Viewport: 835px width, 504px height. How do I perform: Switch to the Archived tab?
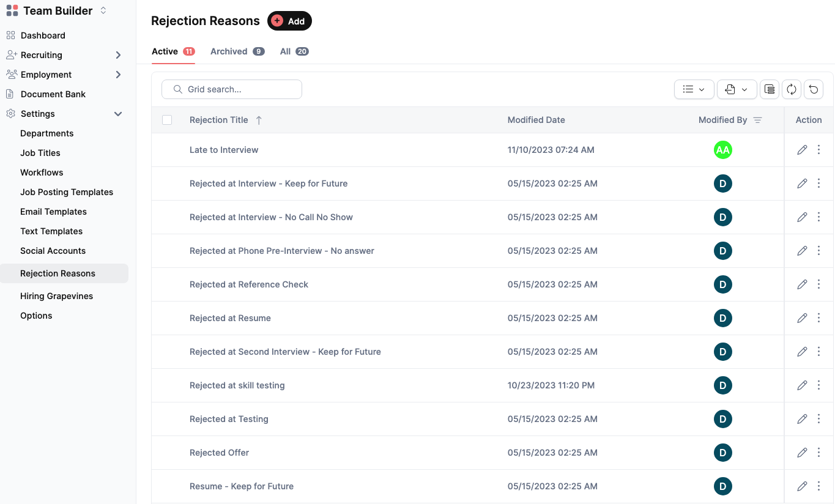(237, 51)
